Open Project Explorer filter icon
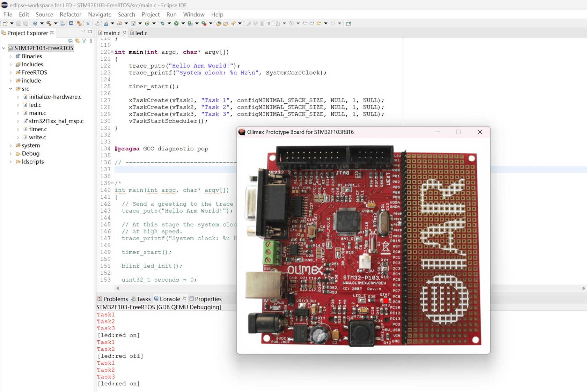Screen dimensions: 587x392 click(x=84, y=41)
